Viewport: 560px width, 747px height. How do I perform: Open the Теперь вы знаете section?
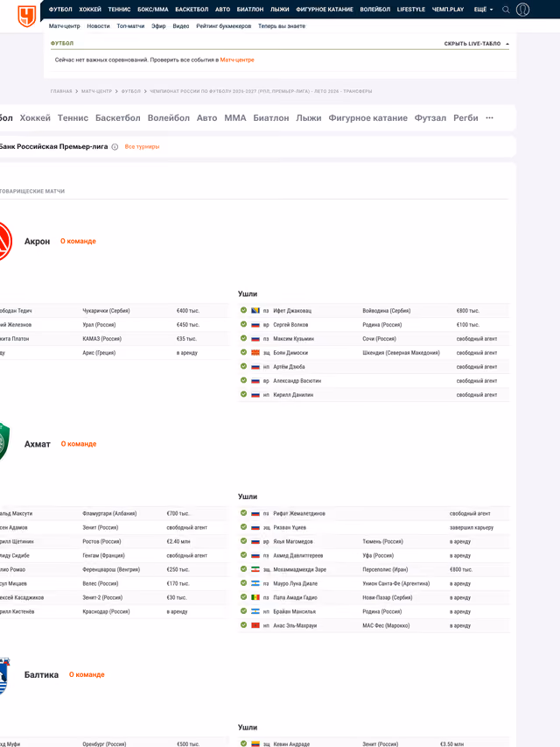(282, 26)
